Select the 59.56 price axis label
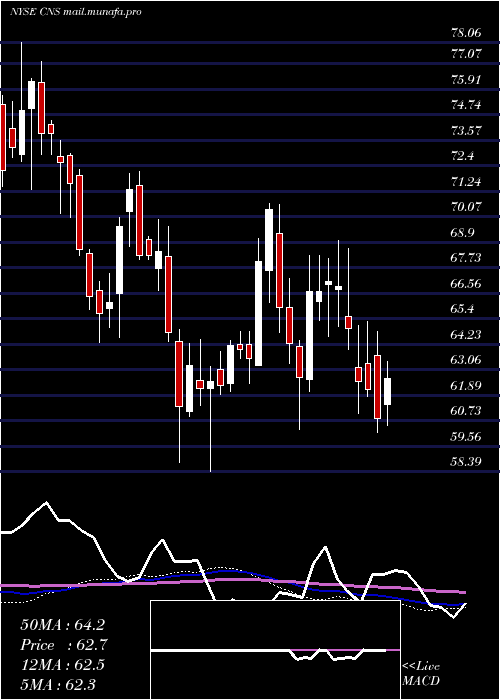Image resolution: width=500 pixels, height=700 pixels. 467,436
